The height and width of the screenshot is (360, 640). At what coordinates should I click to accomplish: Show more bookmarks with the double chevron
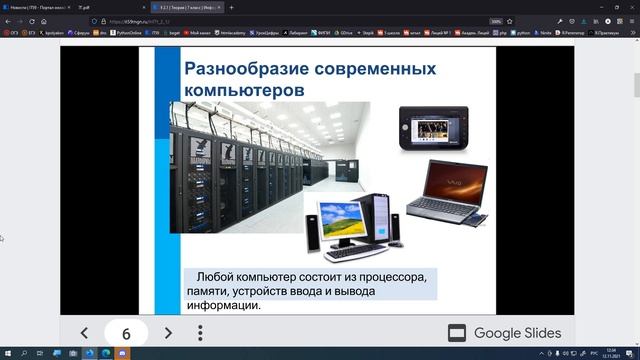pyautogui.click(x=633, y=33)
